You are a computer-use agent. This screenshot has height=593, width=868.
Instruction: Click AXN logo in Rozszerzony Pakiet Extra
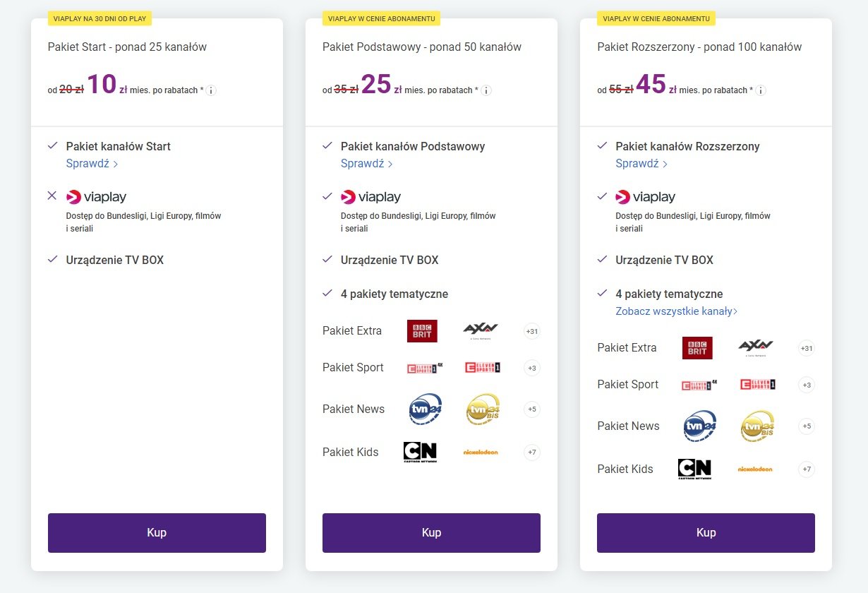click(756, 347)
